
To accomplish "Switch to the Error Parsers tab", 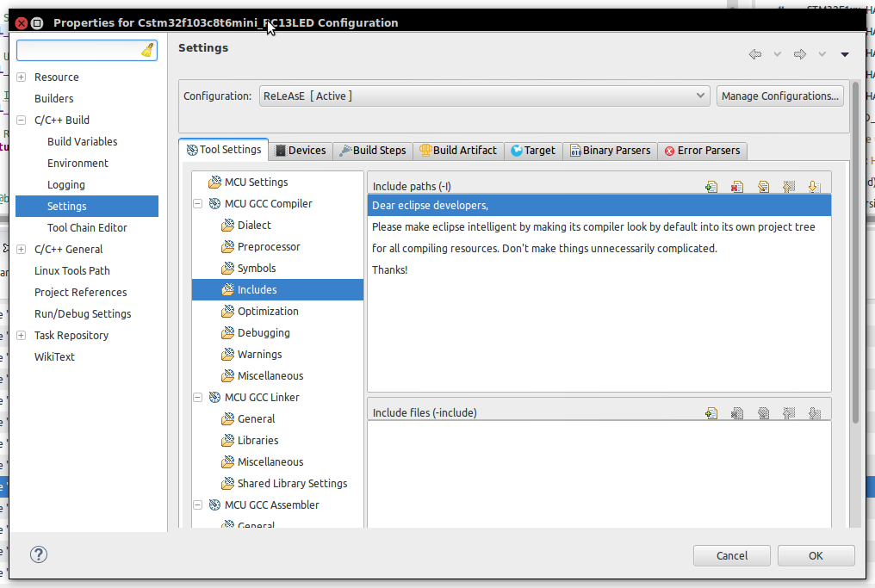I will tap(702, 151).
